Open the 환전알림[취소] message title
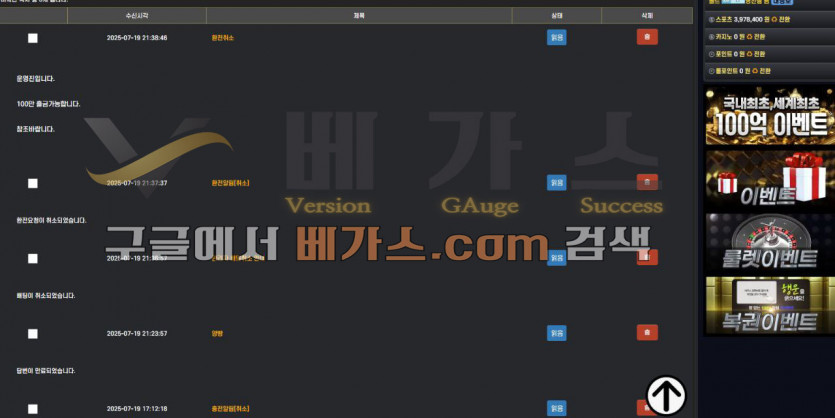Image resolution: width=835 pixels, height=418 pixels. pos(230,183)
